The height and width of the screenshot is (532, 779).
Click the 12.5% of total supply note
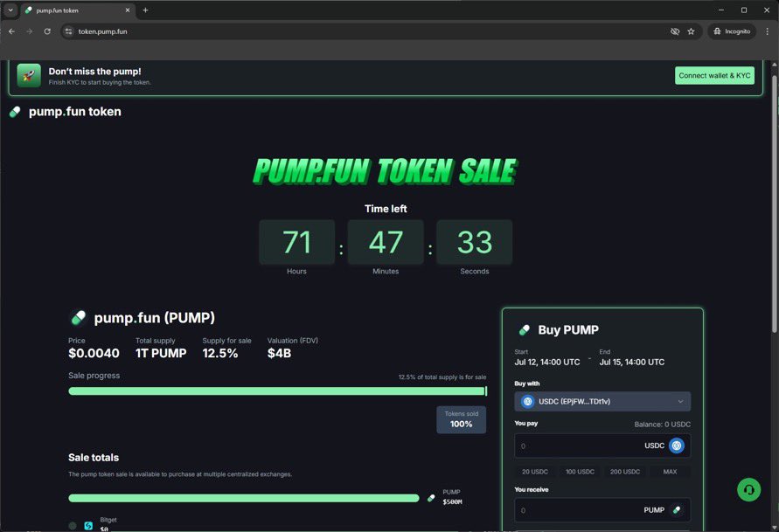click(442, 377)
